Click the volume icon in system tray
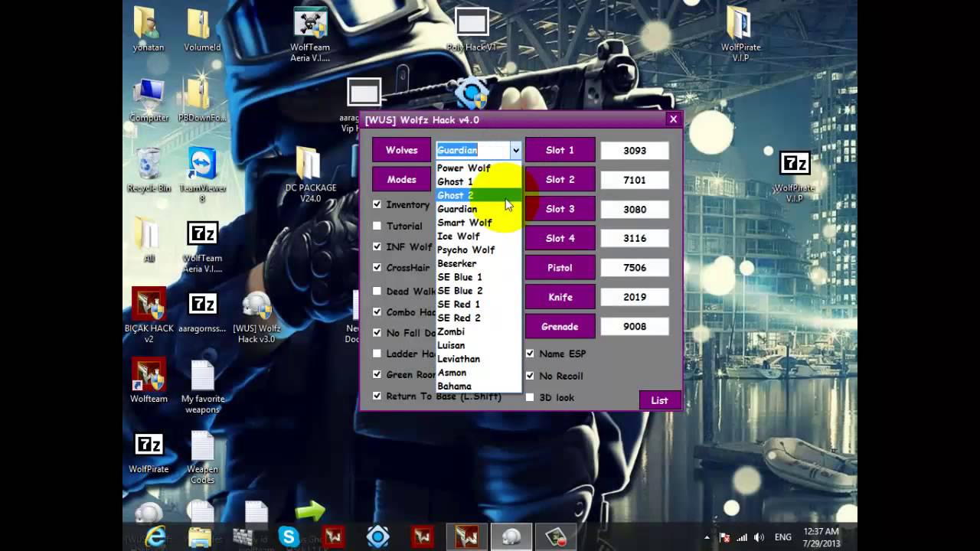This screenshot has height=551, width=980. (x=759, y=537)
